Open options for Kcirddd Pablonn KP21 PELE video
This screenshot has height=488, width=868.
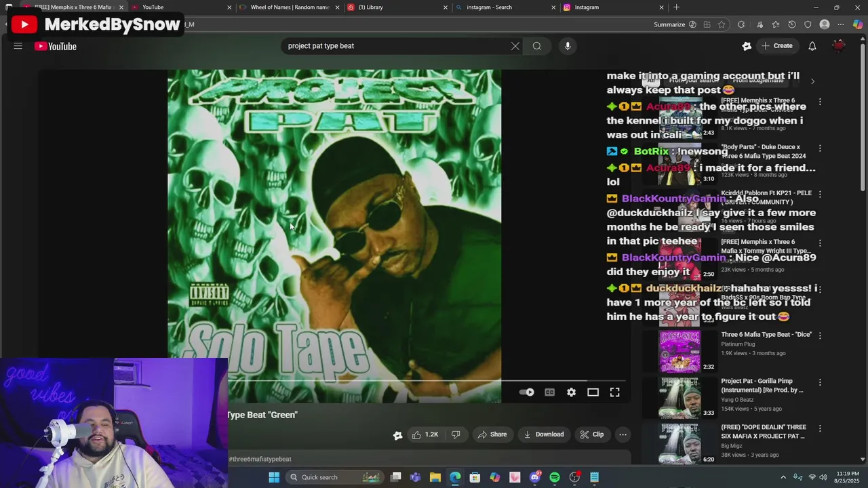(820, 194)
